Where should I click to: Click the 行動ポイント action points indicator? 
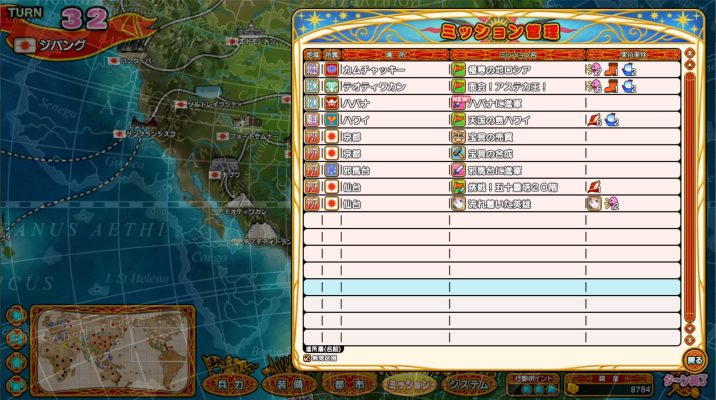coord(533,385)
